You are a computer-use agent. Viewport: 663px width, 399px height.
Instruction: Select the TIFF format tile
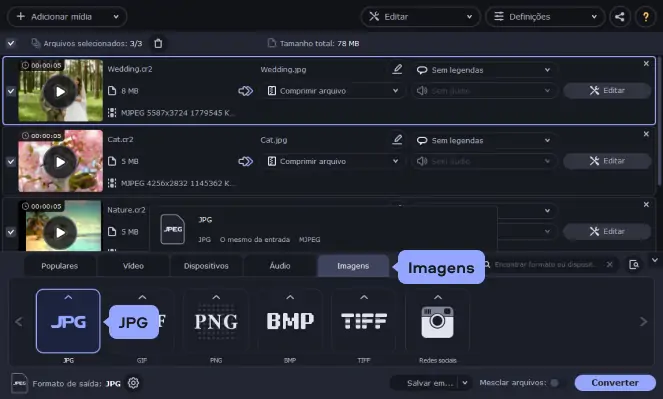coord(364,321)
